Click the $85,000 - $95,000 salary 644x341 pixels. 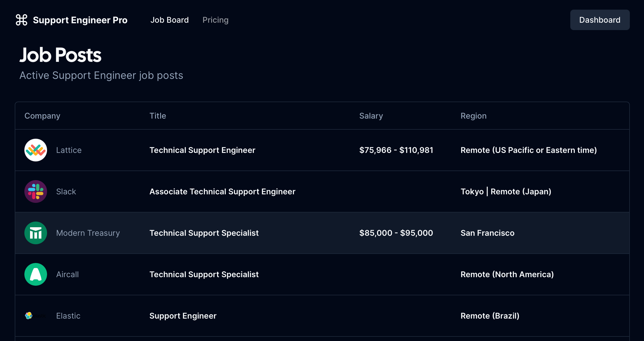pos(396,233)
